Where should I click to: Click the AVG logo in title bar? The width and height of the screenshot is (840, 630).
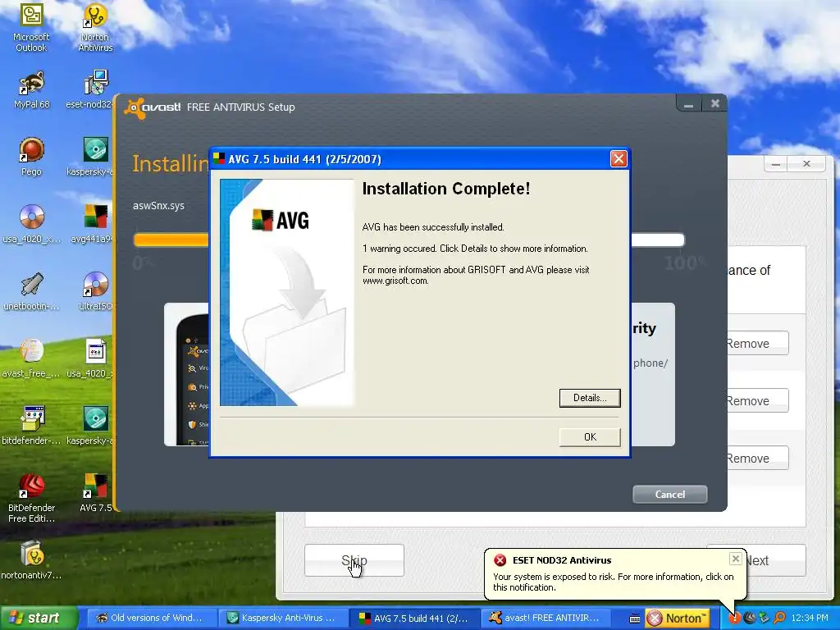click(218, 158)
